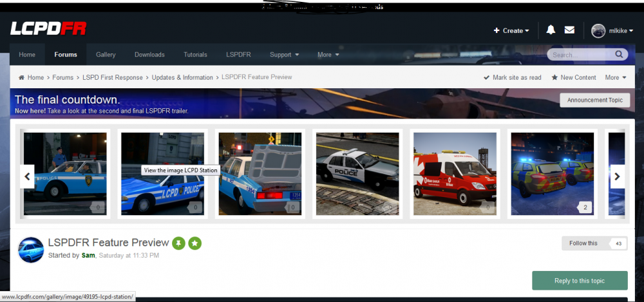Screen dimensions: 644x302
Task: Click the Saturday at 11:33 PM timestamp
Action: tap(129, 255)
